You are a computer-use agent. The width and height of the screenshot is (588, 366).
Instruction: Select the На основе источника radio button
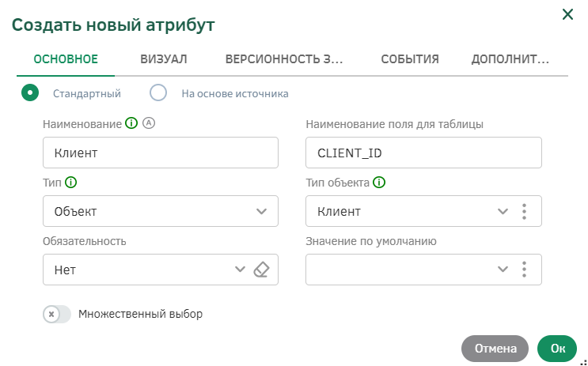click(x=158, y=92)
